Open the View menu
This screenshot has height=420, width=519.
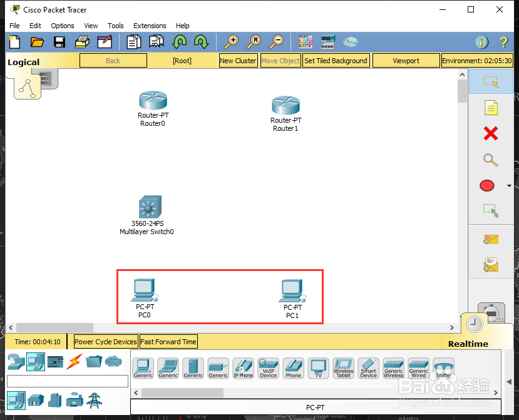(91, 26)
